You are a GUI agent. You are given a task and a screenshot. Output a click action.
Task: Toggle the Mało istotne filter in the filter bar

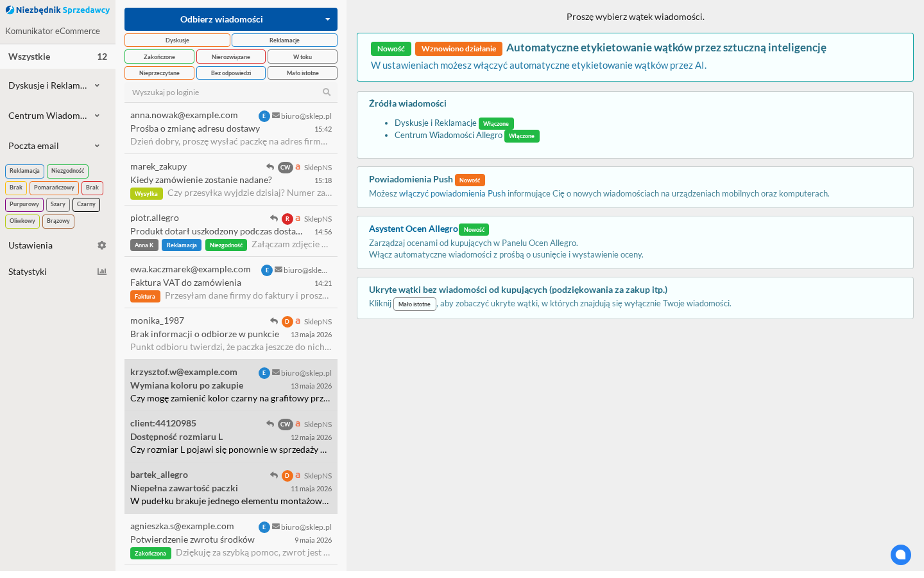tap(302, 73)
